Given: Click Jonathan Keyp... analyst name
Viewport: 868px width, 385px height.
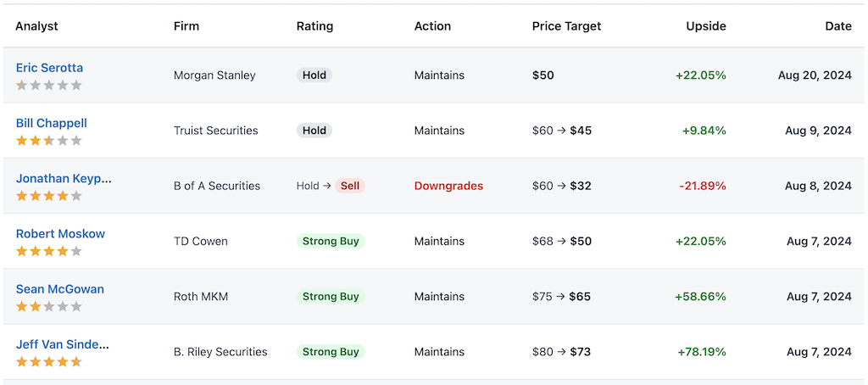Looking at the screenshot, I should click(x=64, y=178).
